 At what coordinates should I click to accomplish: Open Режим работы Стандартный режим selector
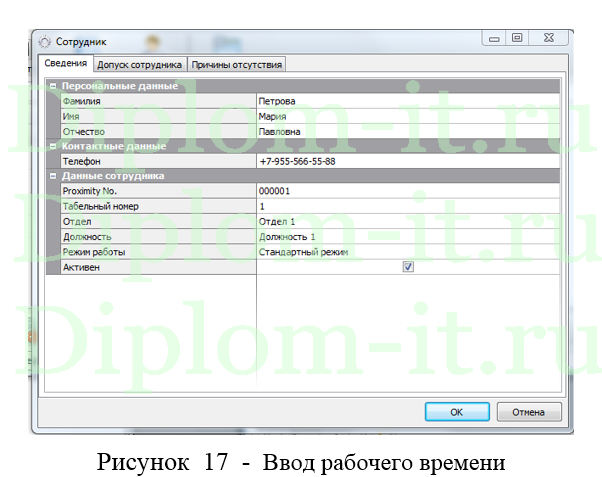(408, 252)
